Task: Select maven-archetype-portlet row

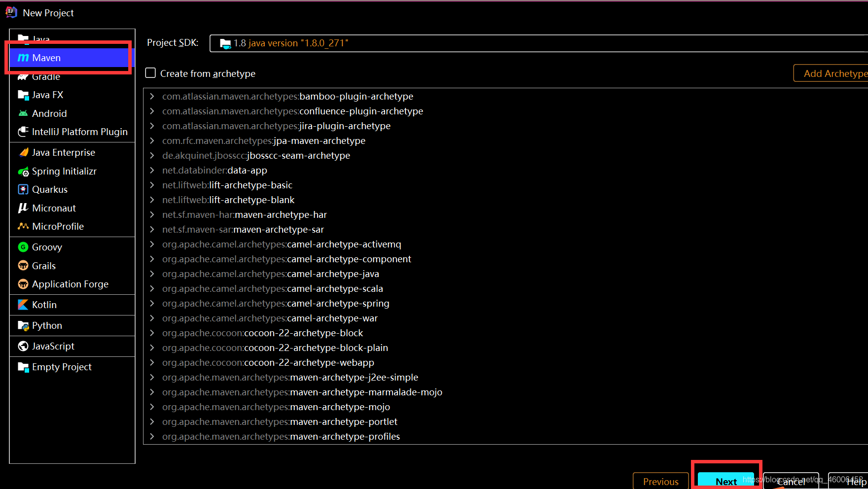Action: (x=506, y=421)
